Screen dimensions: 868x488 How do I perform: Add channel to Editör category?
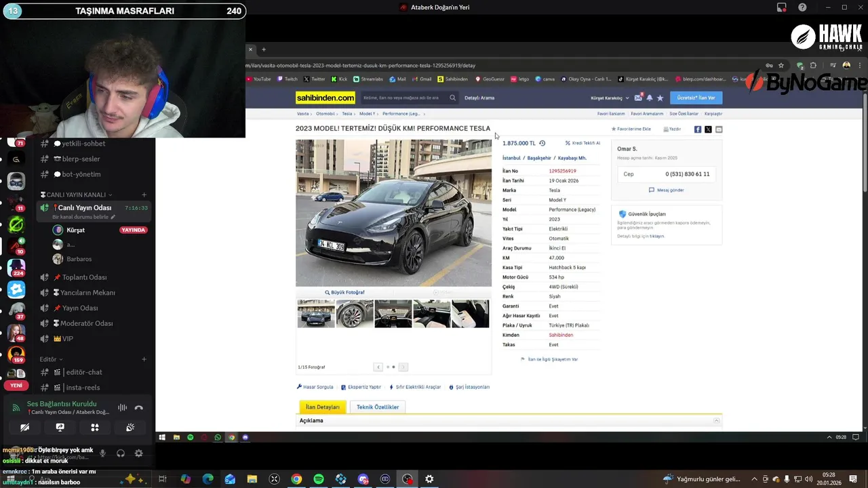(144, 359)
